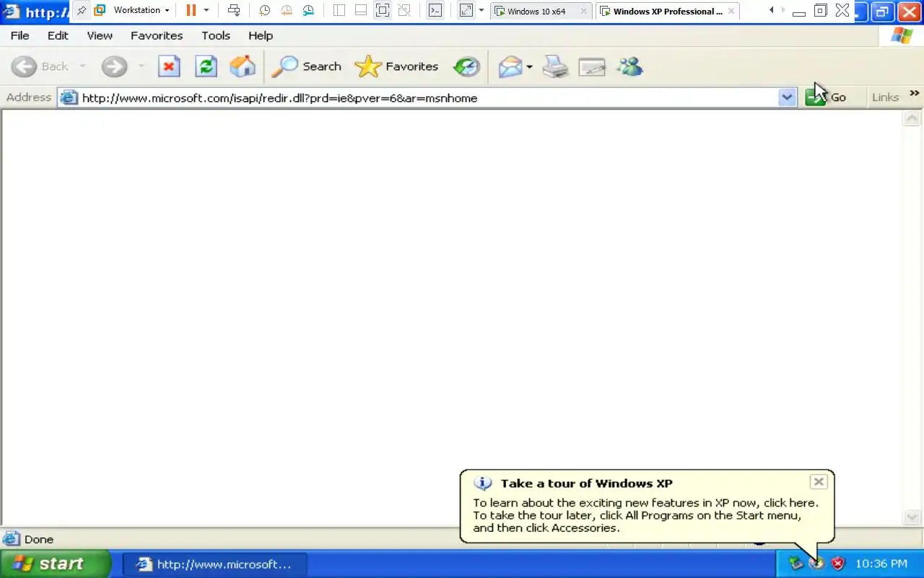Click the Windows flag logo in IE
924x578 pixels.
point(902,35)
